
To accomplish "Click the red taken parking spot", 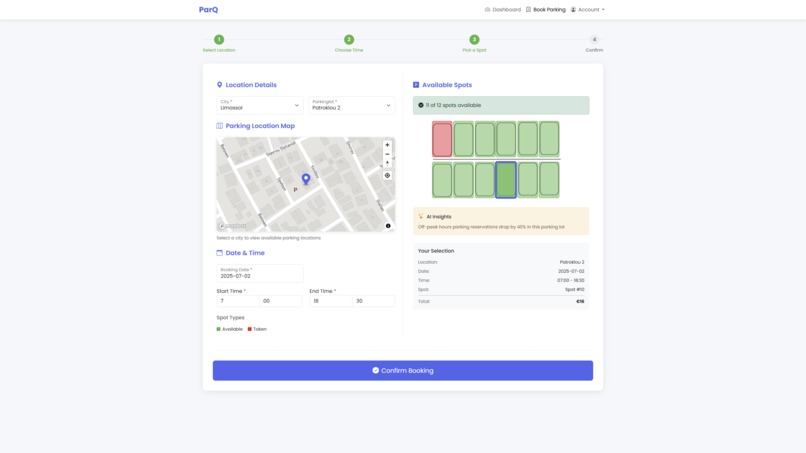I will click(x=442, y=139).
